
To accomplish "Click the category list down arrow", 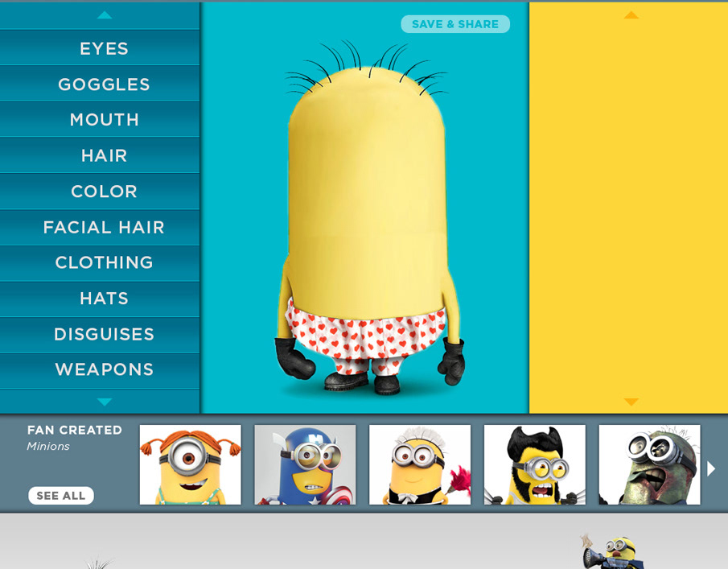I will point(105,402).
